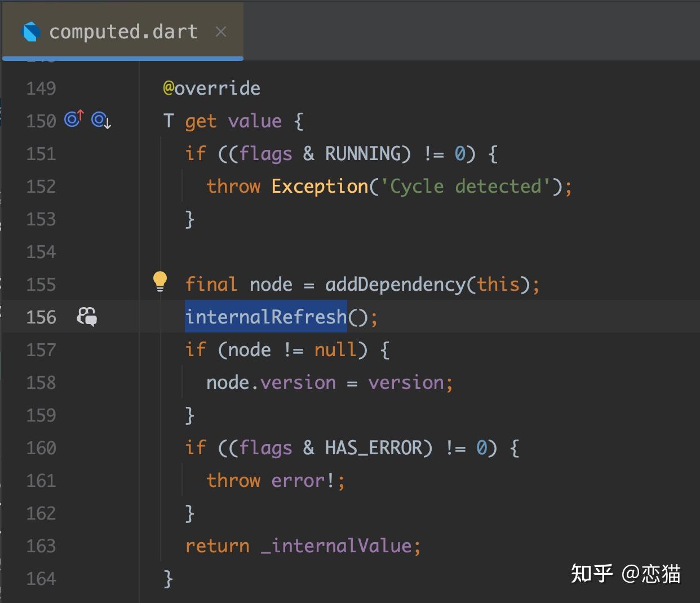Click the 'final' keyword on line 155
This screenshot has height=603, width=700.
pos(211,285)
